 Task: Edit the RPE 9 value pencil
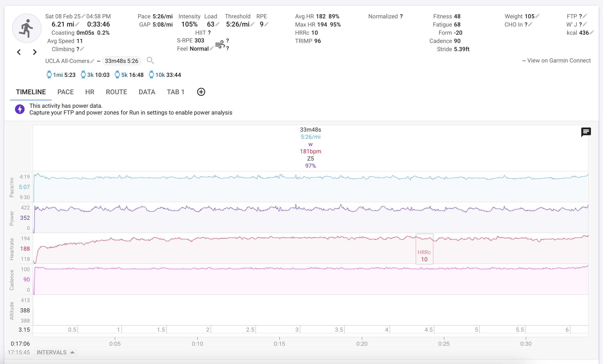tap(267, 24)
